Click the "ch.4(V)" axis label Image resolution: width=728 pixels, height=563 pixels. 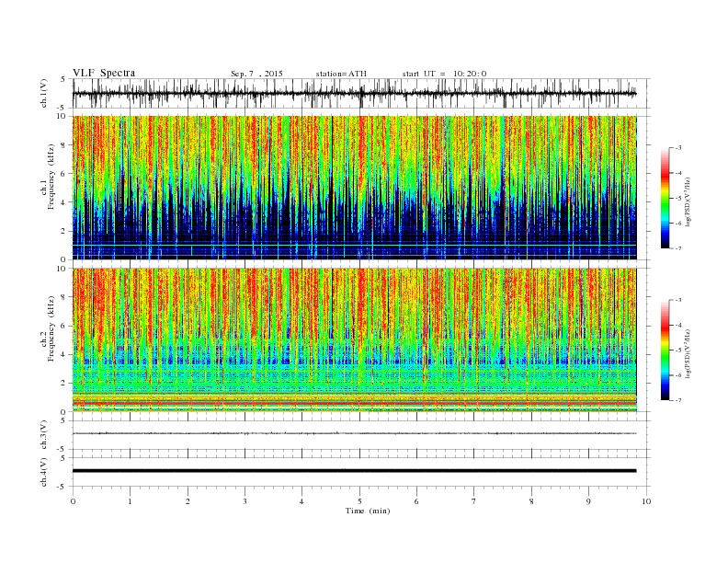pos(44,473)
